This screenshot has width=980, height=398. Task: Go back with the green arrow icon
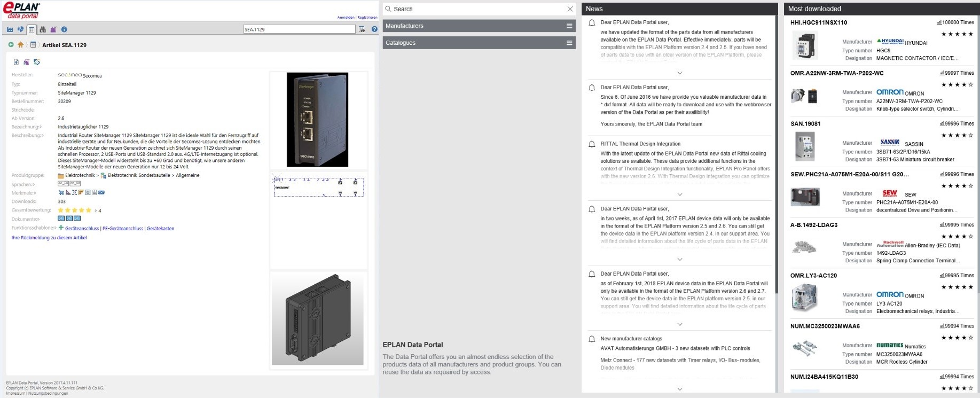(x=11, y=45)
